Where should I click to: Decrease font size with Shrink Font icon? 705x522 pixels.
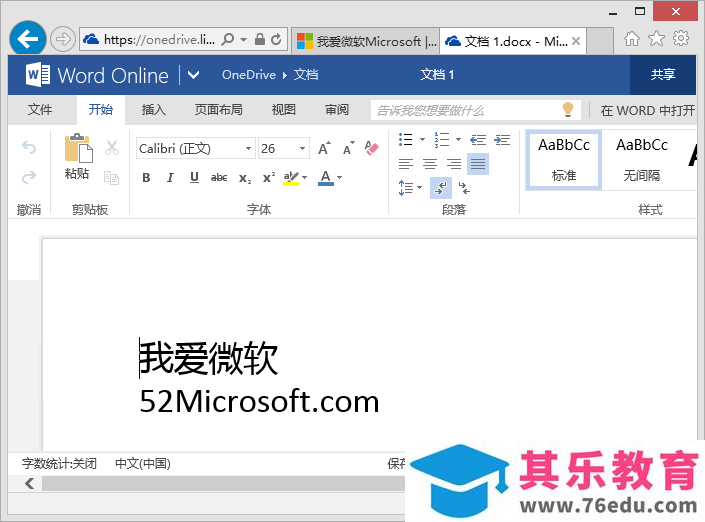point(348,148)
